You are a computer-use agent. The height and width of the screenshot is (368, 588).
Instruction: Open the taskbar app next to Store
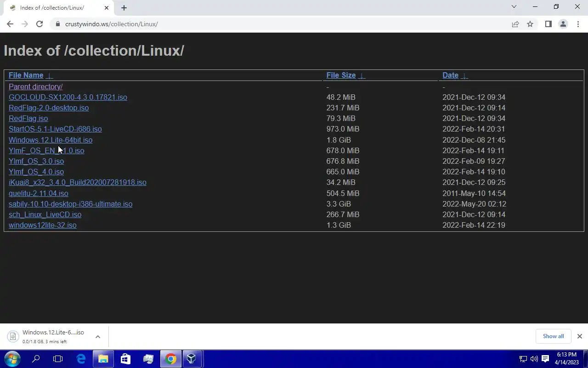148,359
